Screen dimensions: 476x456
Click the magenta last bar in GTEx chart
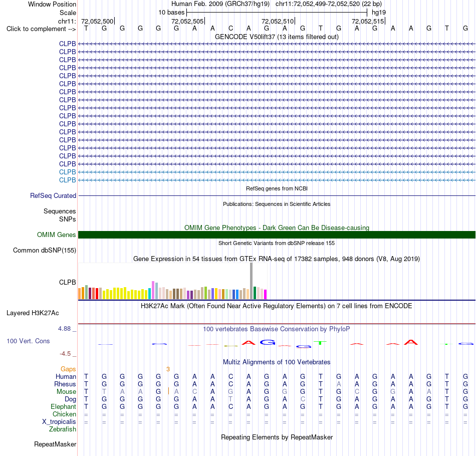(266, 295)
